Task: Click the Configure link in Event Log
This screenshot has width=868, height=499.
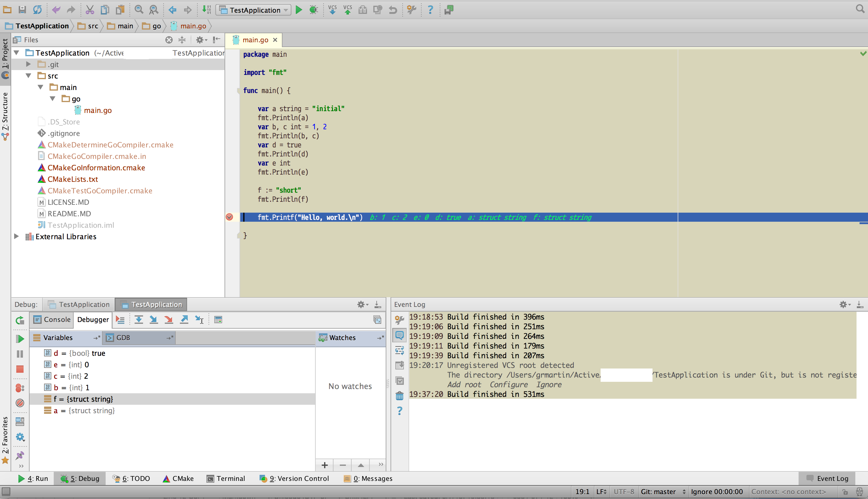Action: 508,385
